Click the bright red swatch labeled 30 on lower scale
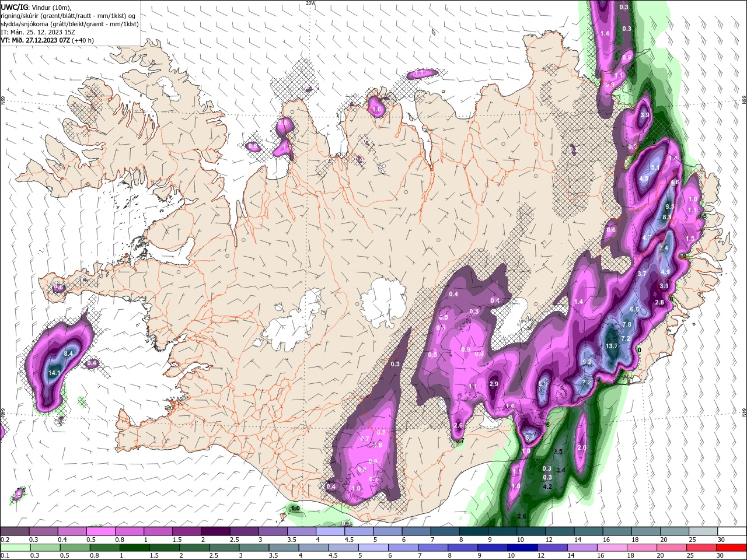747x560 pixels. tap(731, 548)
